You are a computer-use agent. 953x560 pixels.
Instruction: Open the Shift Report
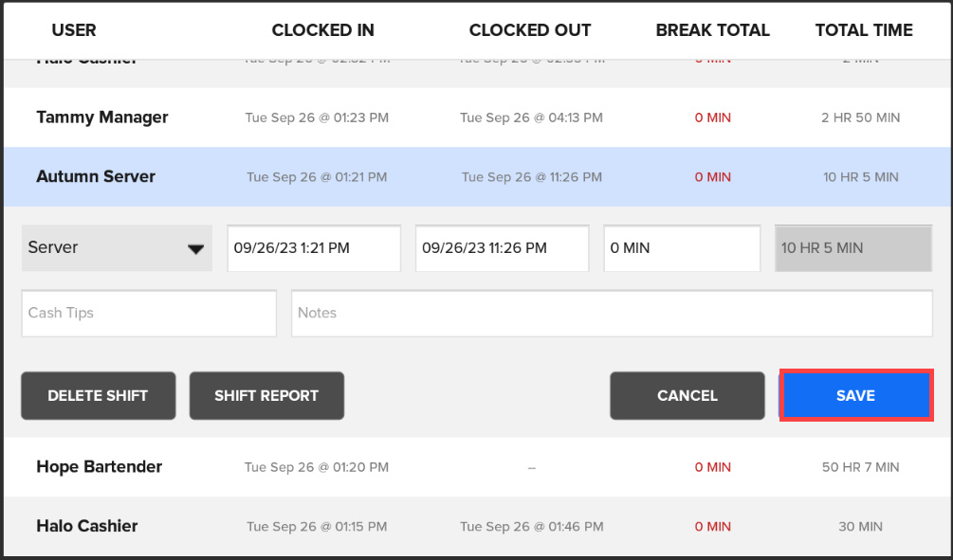pyautogui.click(x=266, y=395)
